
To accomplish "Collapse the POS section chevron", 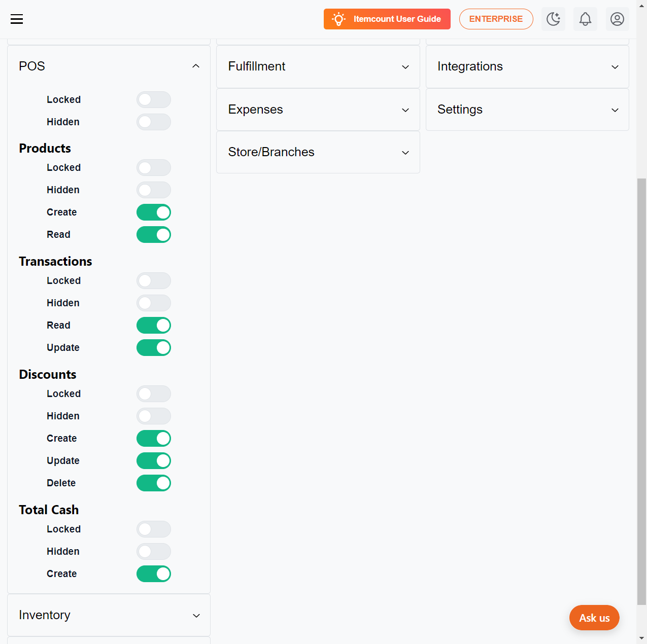I will tap(196, 66).
